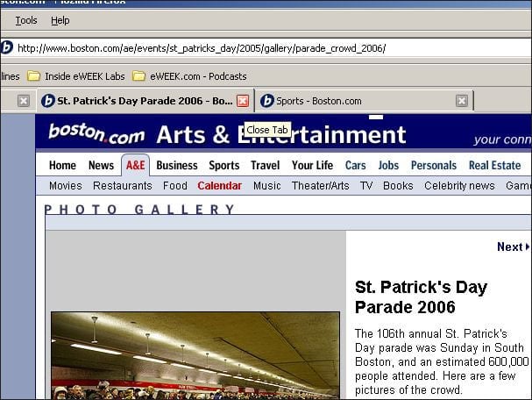Open the Tools menu
Screen dimensions: 532x400
(26, 20)
